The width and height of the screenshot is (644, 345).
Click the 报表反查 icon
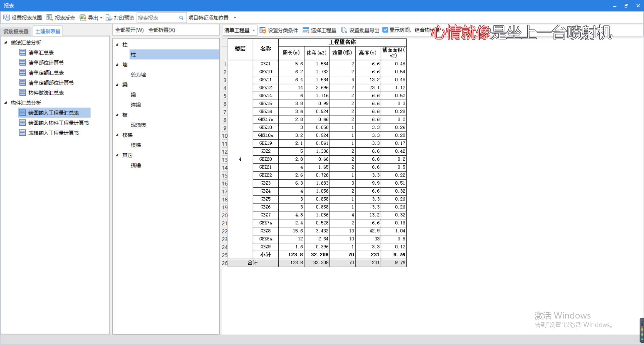pos(50,17)
